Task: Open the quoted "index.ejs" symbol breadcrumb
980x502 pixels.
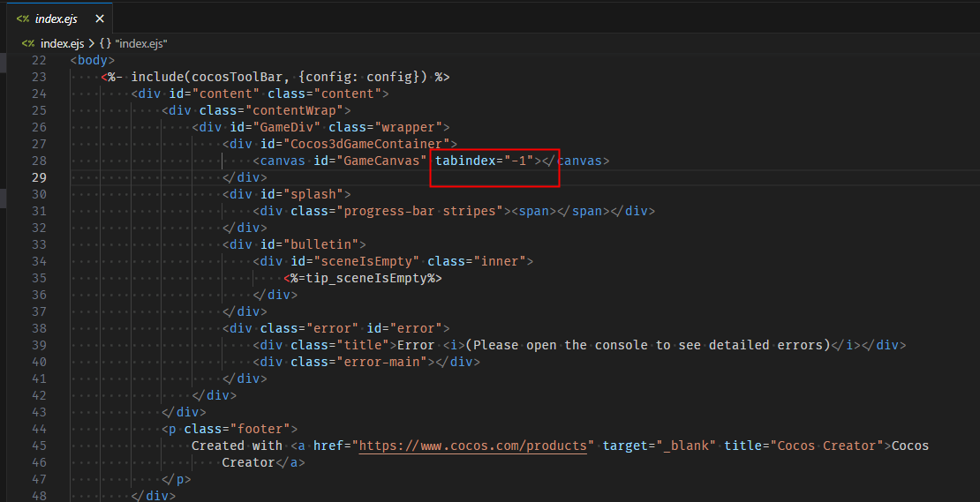Action: point(140,43)
